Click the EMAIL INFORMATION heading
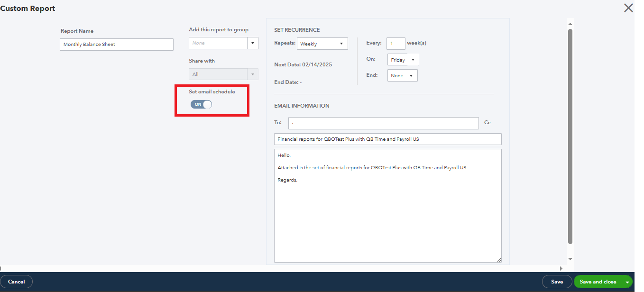This screenshot has width=644, height=292. pos(302,106)
